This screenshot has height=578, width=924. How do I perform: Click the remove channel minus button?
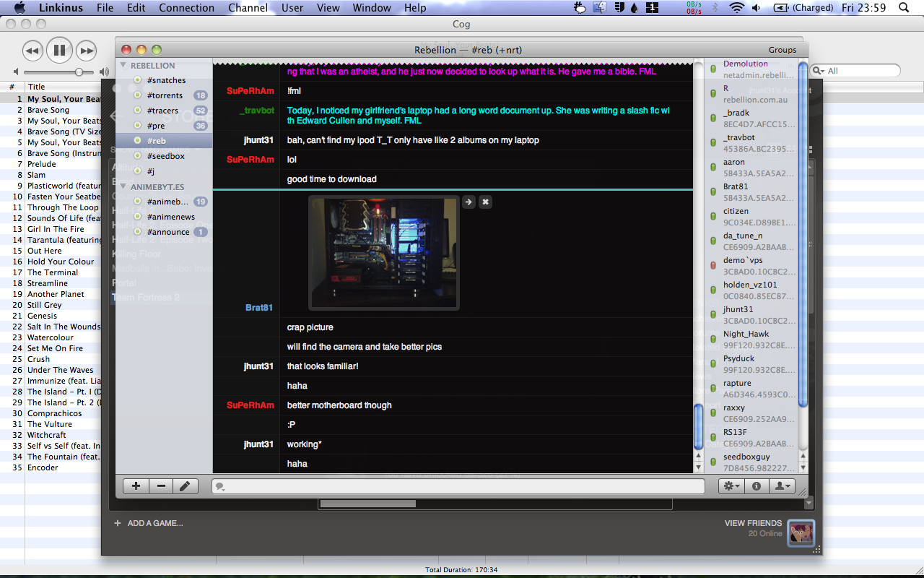point(161,486)
